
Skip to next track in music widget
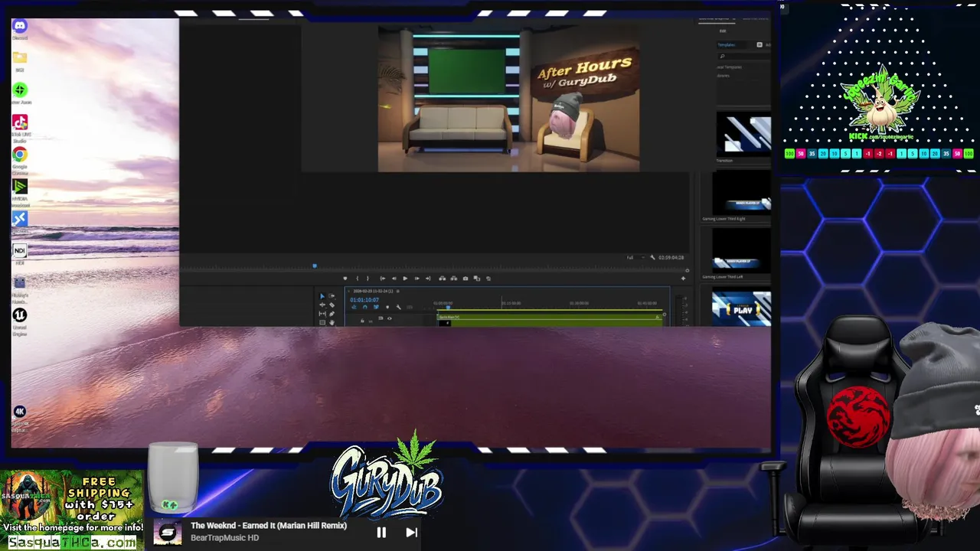tap(411, 533)
